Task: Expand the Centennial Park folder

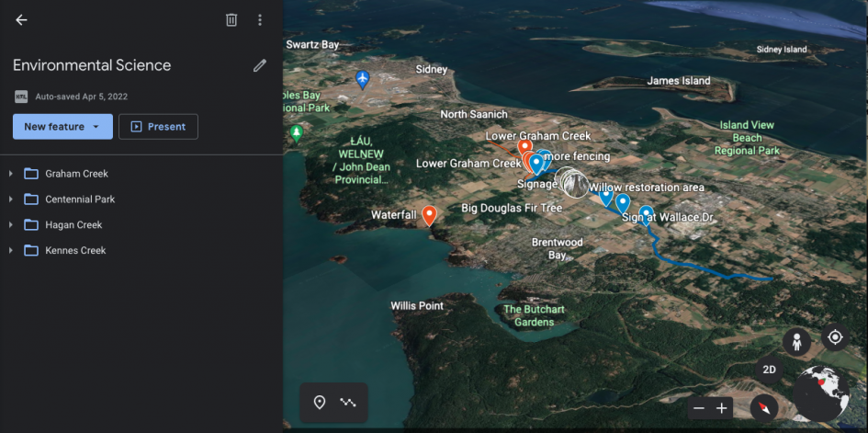Action: pos(11,199)
